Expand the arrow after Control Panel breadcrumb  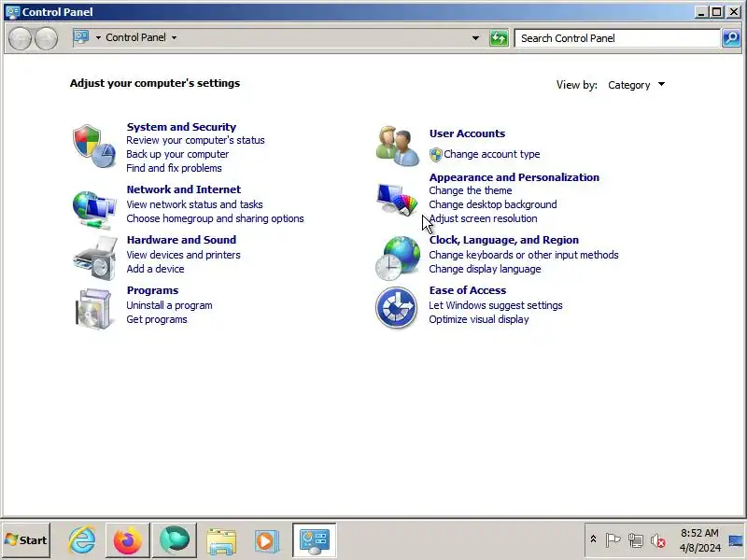tap(174, 37)
